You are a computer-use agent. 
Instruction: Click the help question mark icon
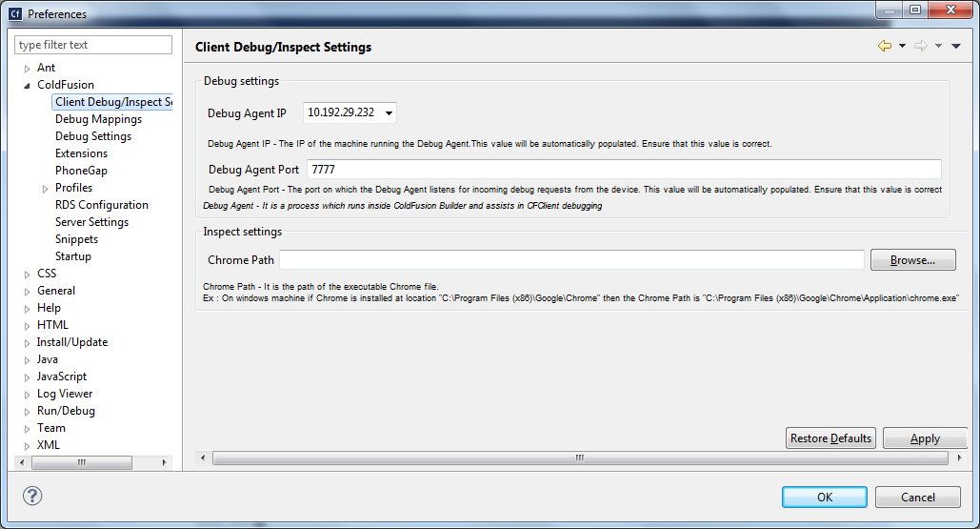[x=32, y=496]
